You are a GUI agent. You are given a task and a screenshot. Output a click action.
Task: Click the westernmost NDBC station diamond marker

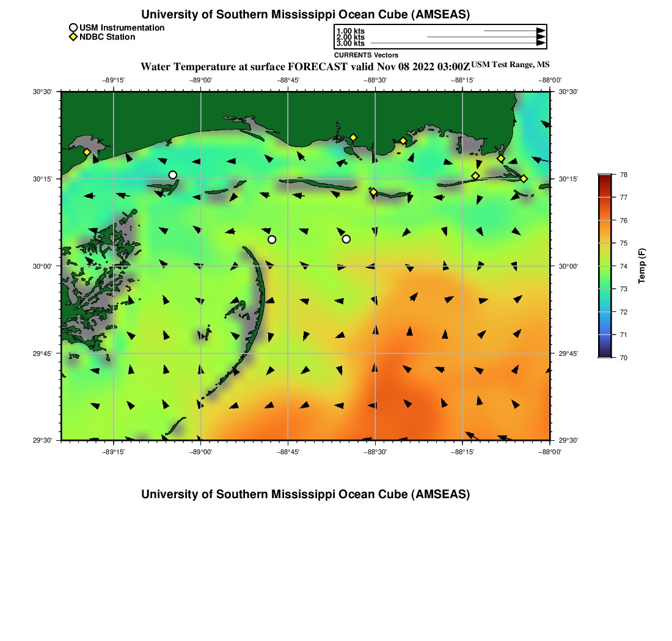(87, 152)
